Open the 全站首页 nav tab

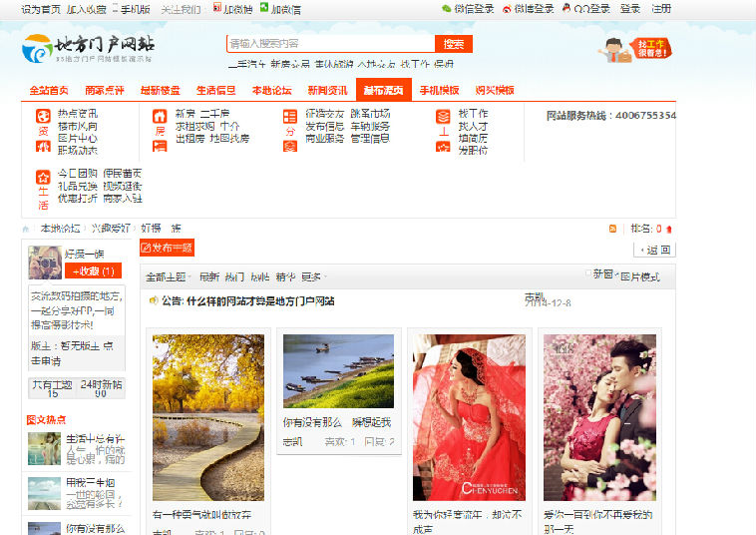[x=49, y=90]
